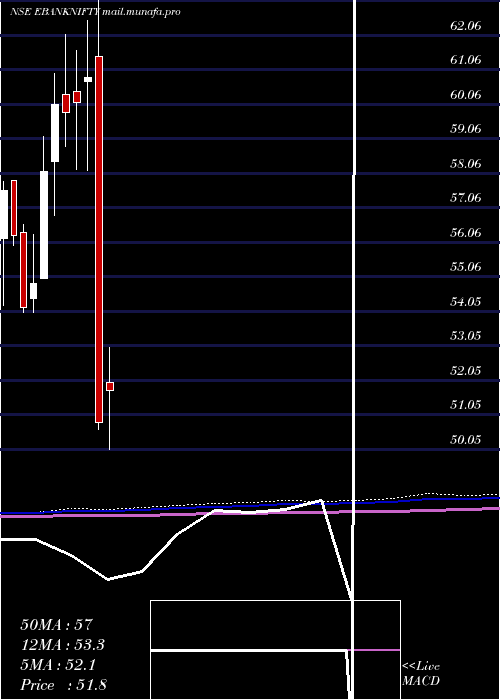Click the 53.05 price axis label

coord(466,337)
